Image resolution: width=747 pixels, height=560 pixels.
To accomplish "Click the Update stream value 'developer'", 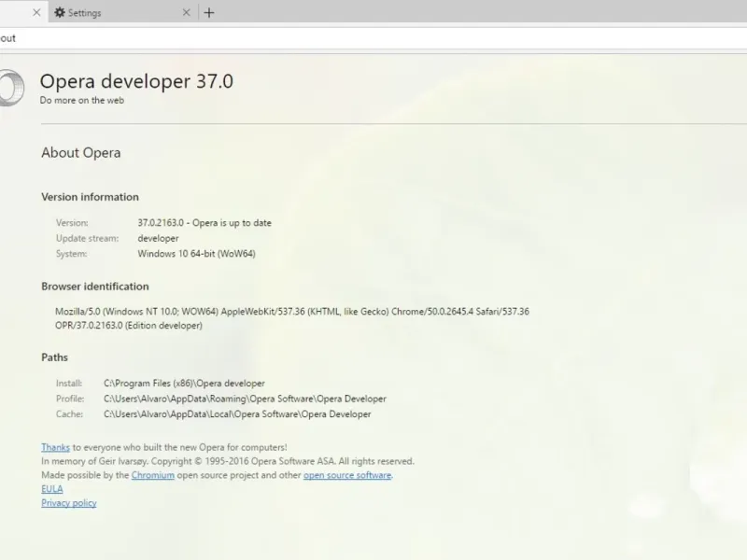I will click(158, 238).
